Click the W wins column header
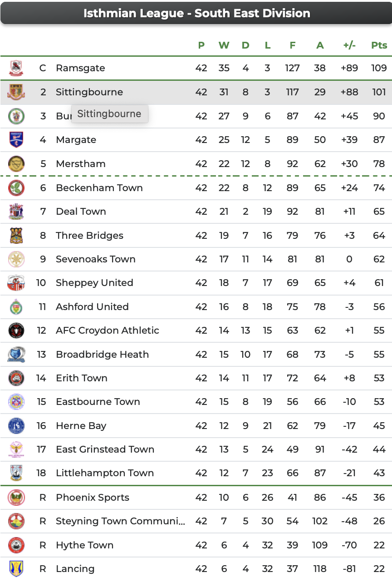The height and width of the screenshot is (582, 392). pyautogui.click(x=224, y=45)
